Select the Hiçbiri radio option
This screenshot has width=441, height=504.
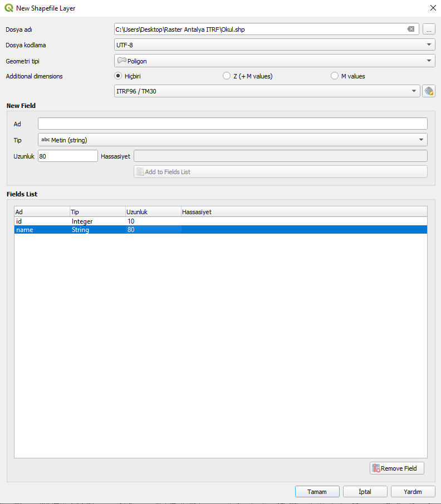point(118,76)
